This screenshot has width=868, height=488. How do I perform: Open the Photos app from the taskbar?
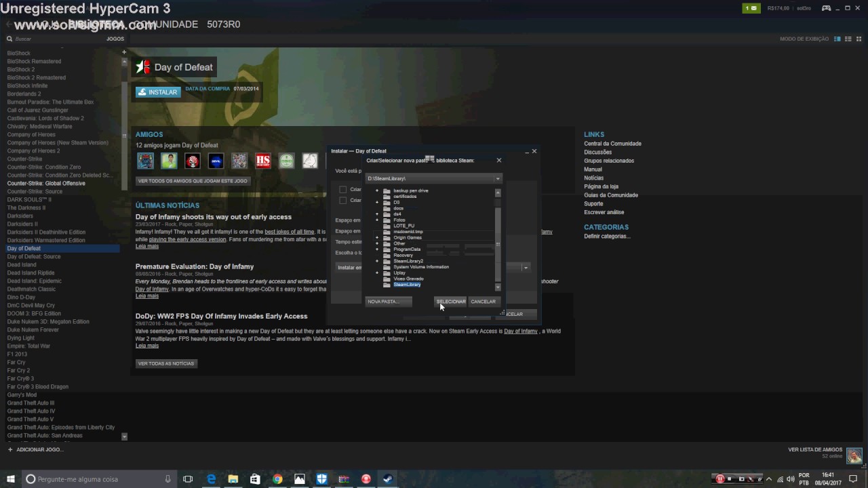coord(300,479)
